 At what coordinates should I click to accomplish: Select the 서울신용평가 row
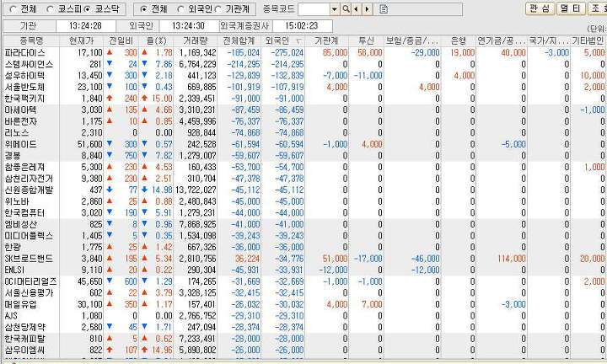click(x=303, y=293)
